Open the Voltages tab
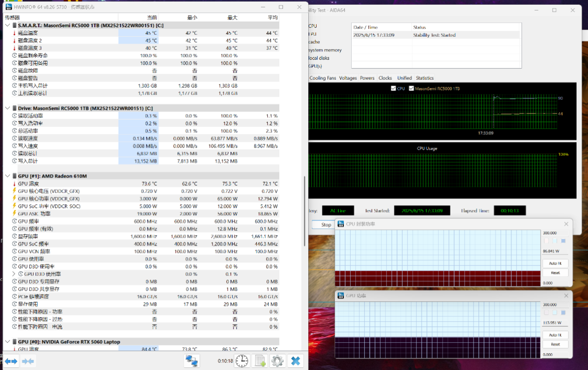The height and width of the screenshot is (370, 588). point(348,78)
